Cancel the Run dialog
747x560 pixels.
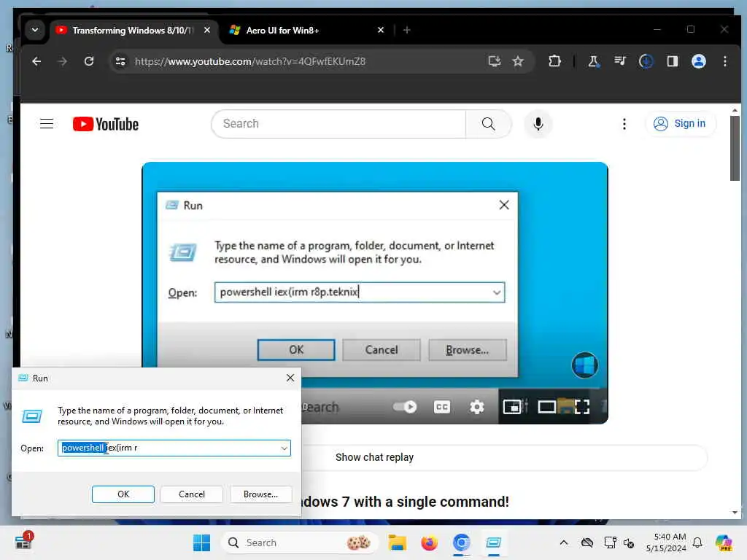[x=192, y=494]
